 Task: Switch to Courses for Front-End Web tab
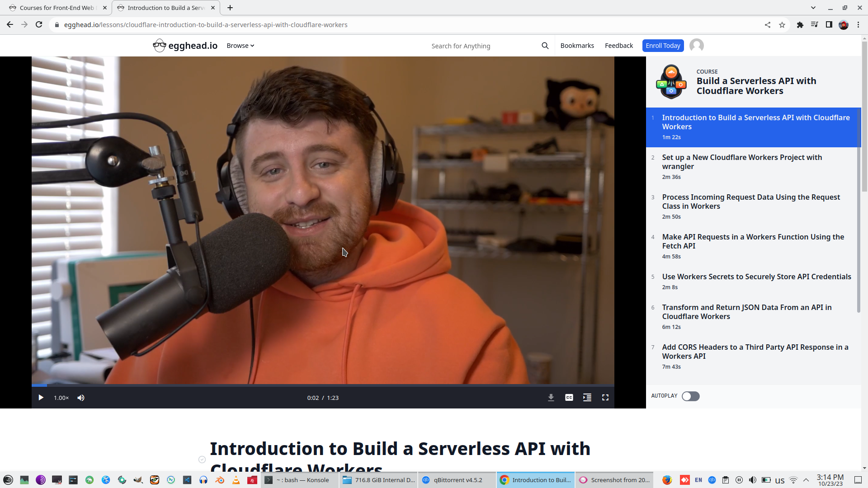pos(57,8)
